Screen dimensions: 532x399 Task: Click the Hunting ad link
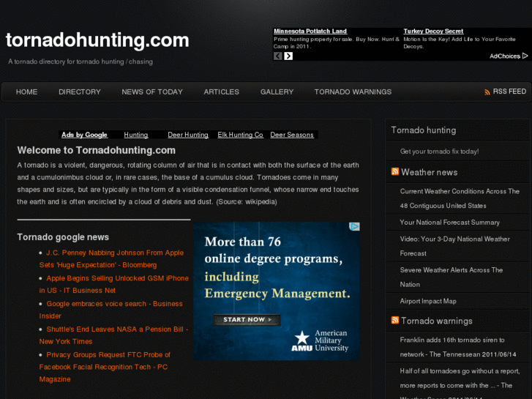136,135
